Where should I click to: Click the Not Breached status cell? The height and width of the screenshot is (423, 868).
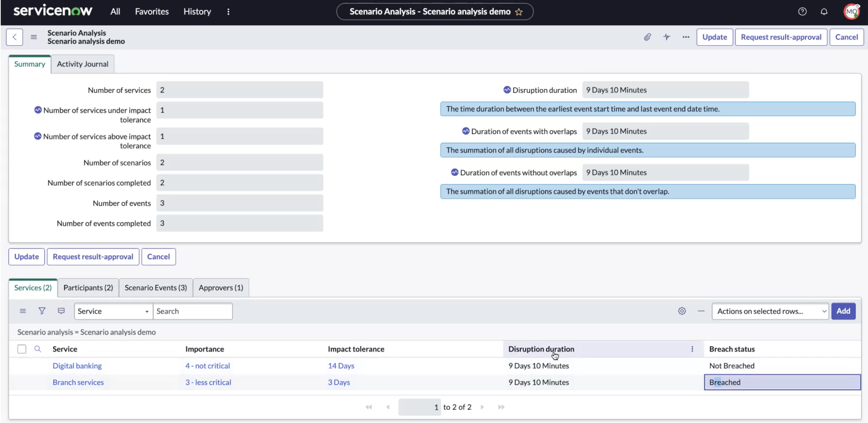point(782,366)
